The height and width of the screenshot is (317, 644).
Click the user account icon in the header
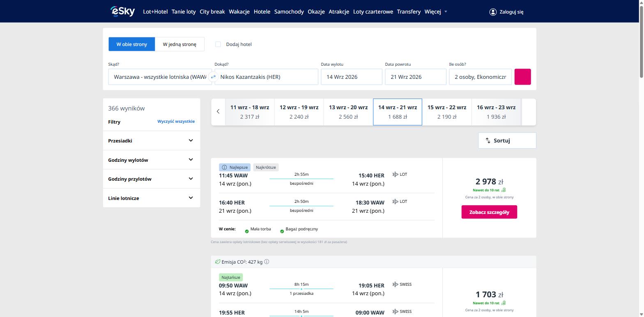tap(493, 12)
